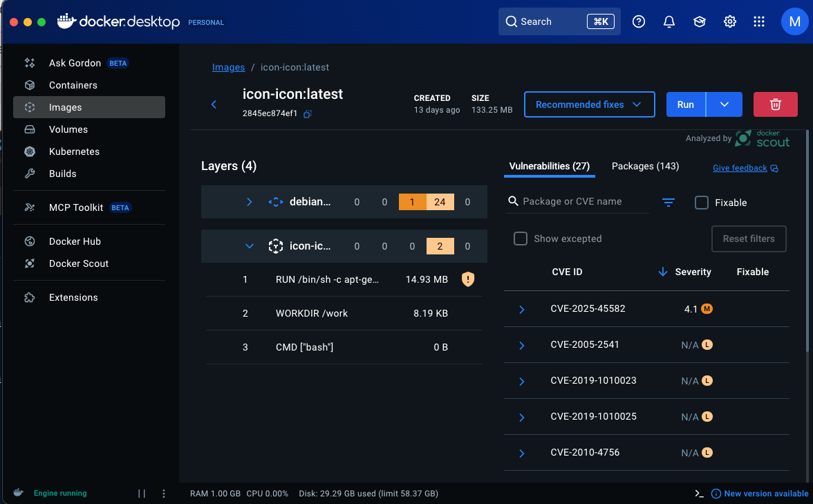The image size is (813, 504).
Task: Click the Fixable column header
Action: point(752,272)
